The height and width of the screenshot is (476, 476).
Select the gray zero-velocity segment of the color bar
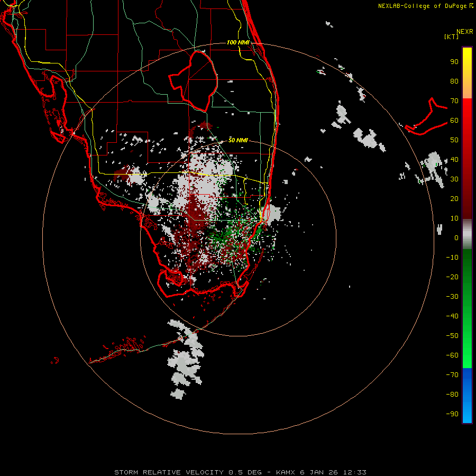point(467,234)
